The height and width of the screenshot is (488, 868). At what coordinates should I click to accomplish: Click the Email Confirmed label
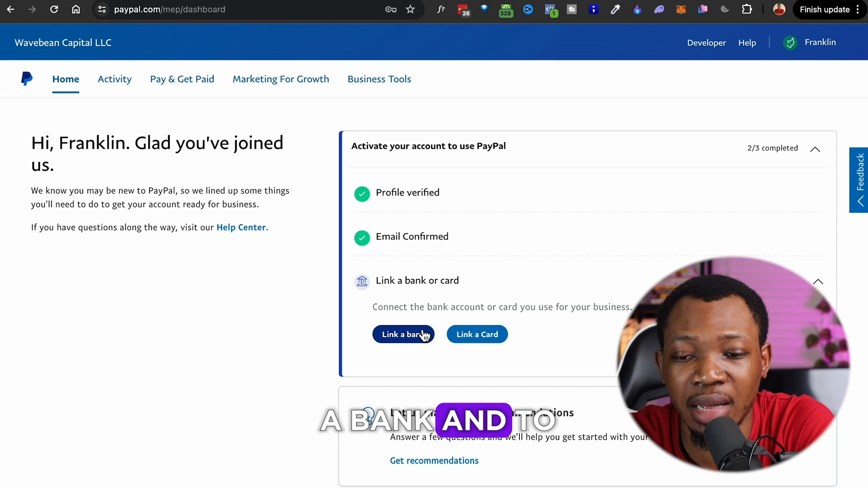412,236
